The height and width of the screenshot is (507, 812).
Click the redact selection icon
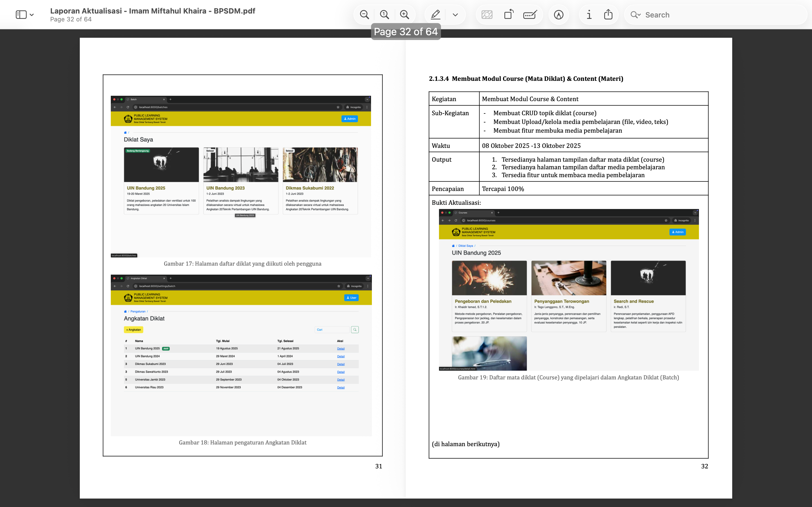coord(487,15)
